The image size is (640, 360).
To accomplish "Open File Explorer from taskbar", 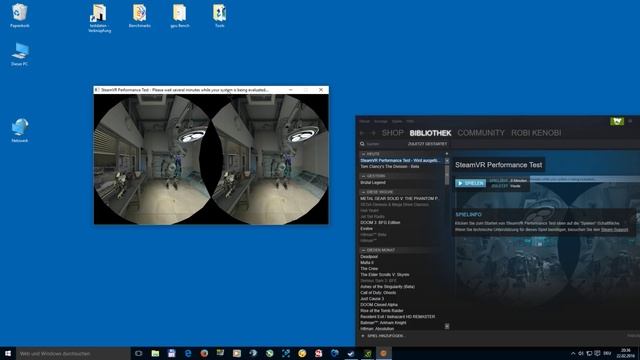I will [155, 353].
